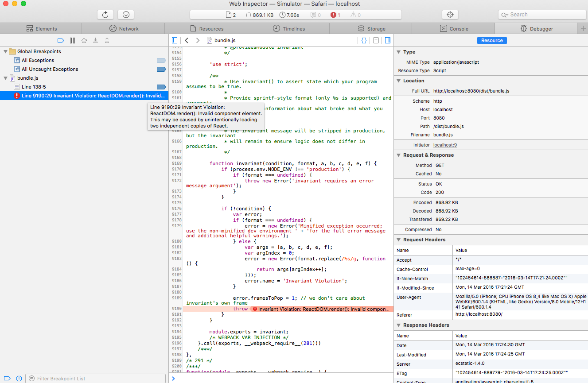Toggle the All Uncaught Exceptions breakpoint
This screenshot has height=383, width=588.
point(161,69)
